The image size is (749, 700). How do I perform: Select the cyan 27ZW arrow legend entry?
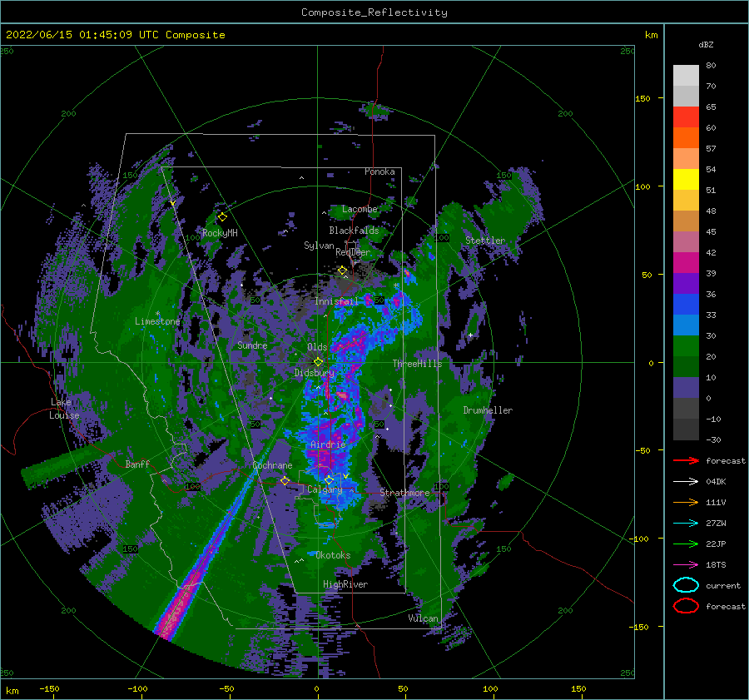pyautogui.click(x=686, y=524)
